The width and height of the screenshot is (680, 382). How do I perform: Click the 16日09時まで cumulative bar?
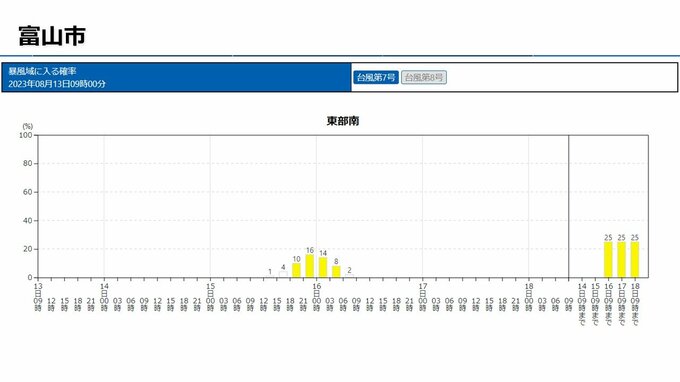pos(608,260)
